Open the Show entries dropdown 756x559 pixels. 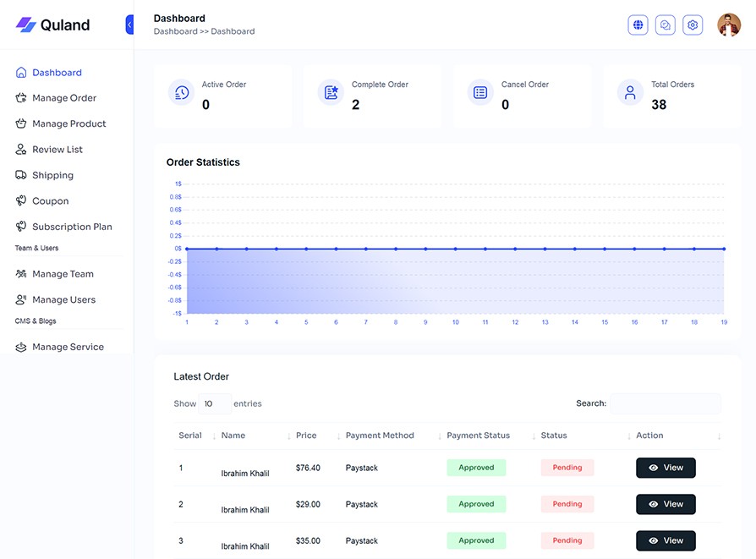pos(215,403)
